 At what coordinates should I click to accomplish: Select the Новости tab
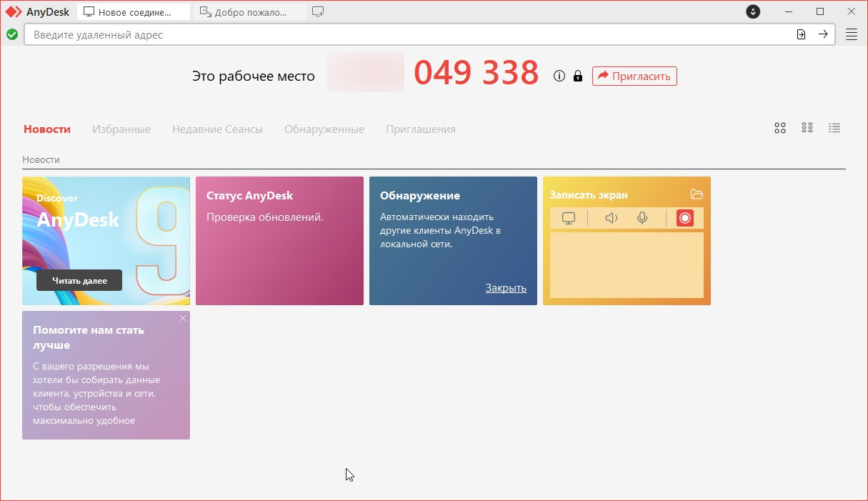pyautogui.click(x=47, y=129)
